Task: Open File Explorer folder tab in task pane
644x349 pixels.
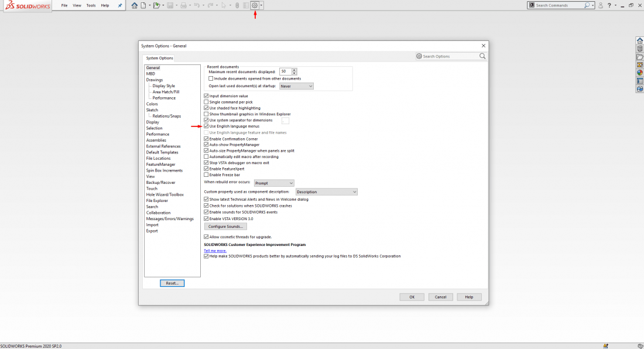Action: coord(639,57)
